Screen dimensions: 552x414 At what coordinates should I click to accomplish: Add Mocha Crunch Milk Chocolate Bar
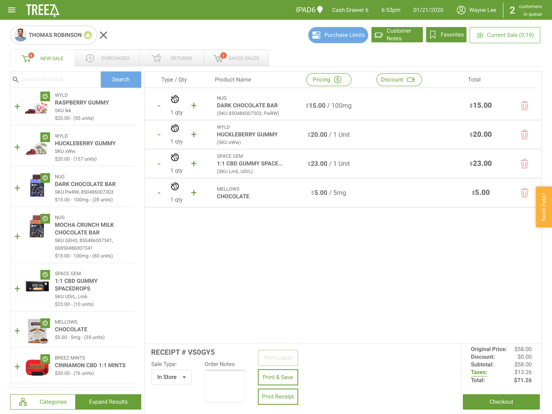(x=17, y=236)
